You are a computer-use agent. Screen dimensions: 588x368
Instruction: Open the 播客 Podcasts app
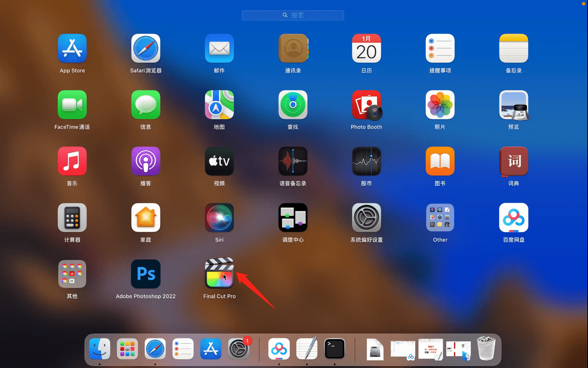(x=146, y=161)
